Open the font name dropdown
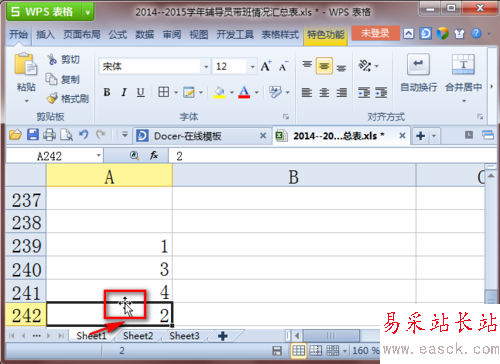The width and height of the screenshot is (500, 364). pyautogui.click(x=206, y=67)
